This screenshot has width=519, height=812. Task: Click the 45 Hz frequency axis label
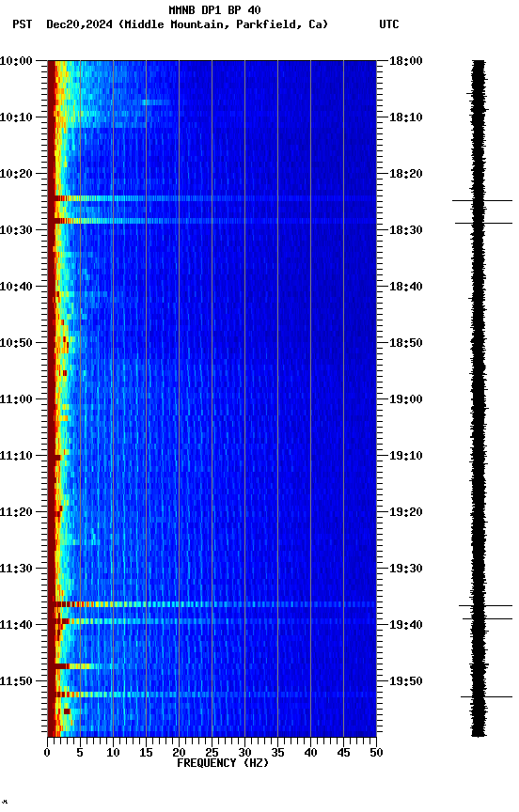tap(343, 754)
